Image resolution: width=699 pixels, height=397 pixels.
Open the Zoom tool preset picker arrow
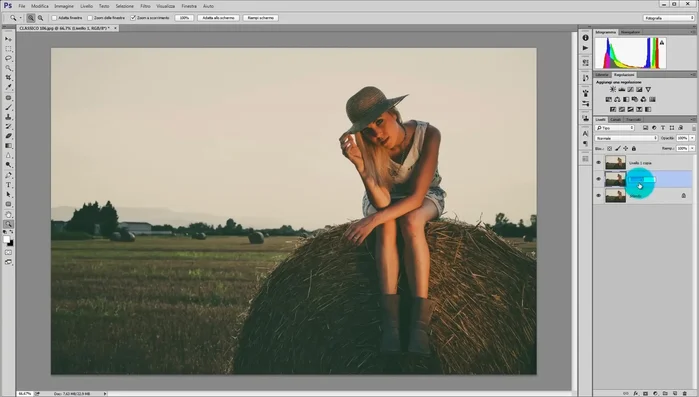click(x=21, y=18)
